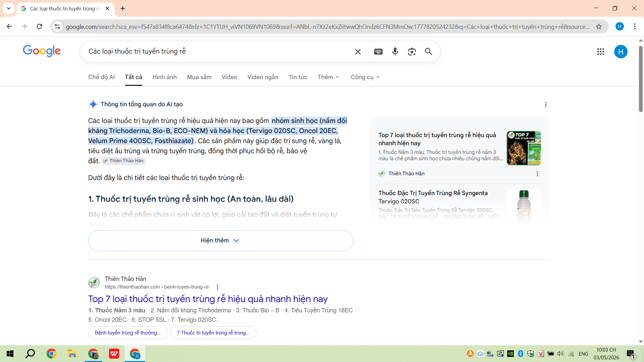644x362 pixels.
Task: Clear the search box text
Action: click(358, 52)
